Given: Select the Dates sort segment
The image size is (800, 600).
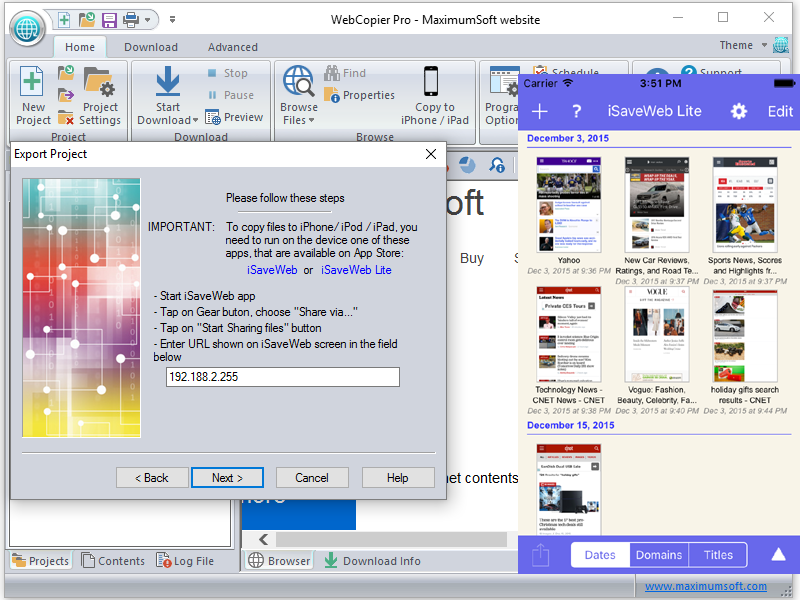Looking at the screenshot, I should coord(600,555).
